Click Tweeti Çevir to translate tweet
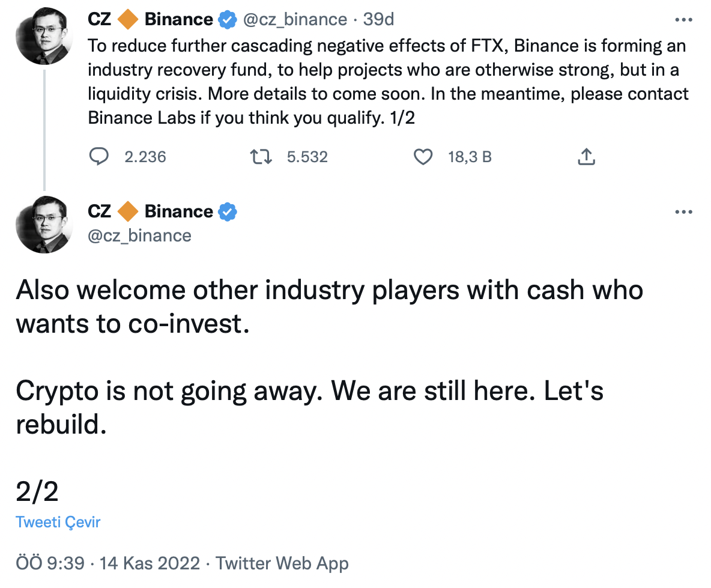The height and width of the screenshot is (588, 711). point(58,522)
